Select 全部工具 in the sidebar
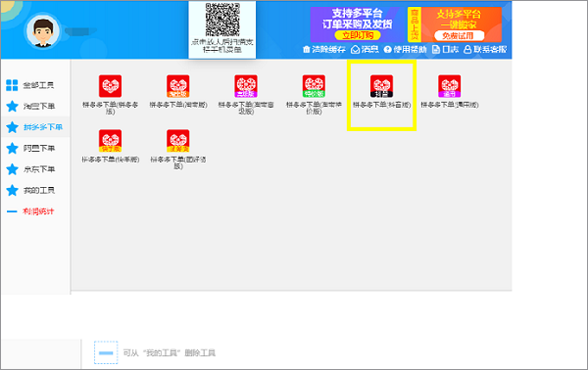The image size is (588, 370). [30, 85]
